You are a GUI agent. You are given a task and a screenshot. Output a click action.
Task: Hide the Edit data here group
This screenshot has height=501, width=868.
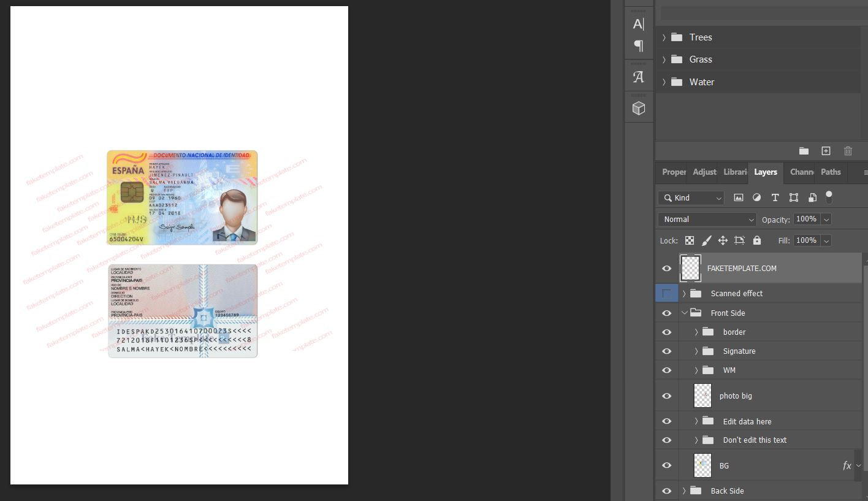[x=667, y=421]
